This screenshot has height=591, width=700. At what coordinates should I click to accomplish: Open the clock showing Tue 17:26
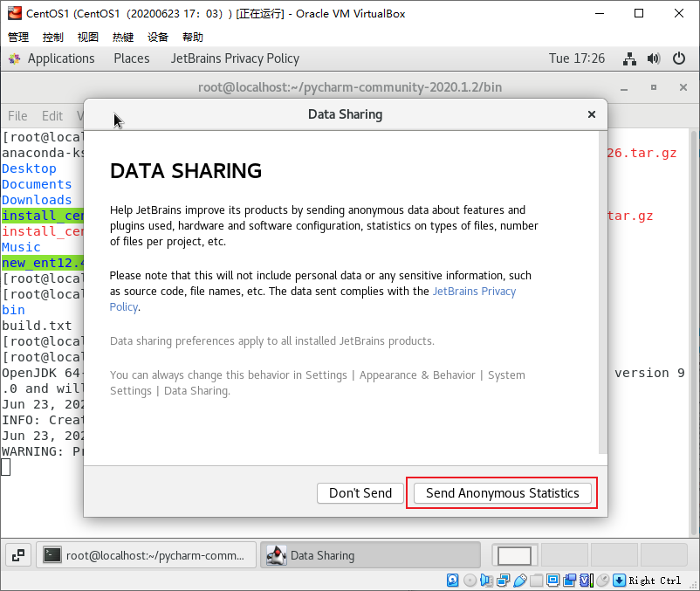pos(576,58)
